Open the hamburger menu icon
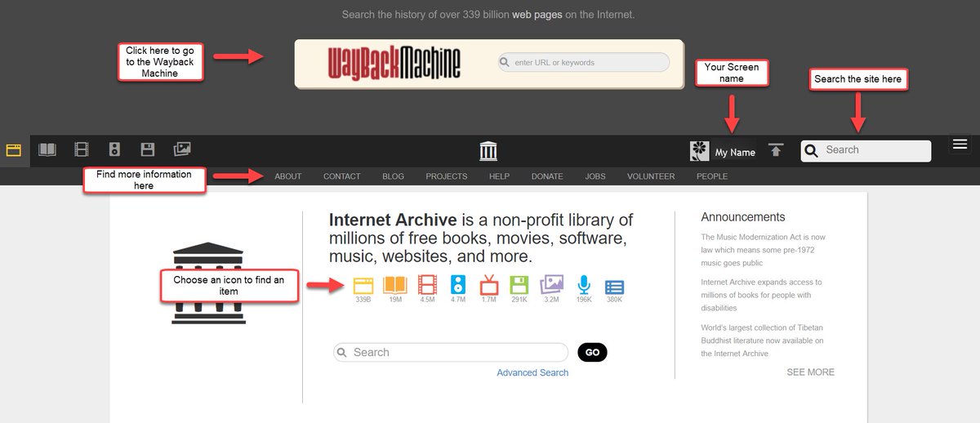 960,145
